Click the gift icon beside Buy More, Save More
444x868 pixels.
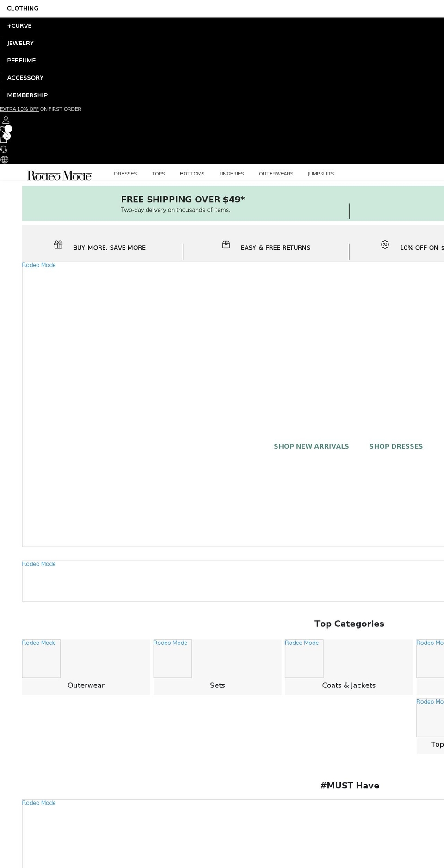pyautogui.click(x=58, y=244)
